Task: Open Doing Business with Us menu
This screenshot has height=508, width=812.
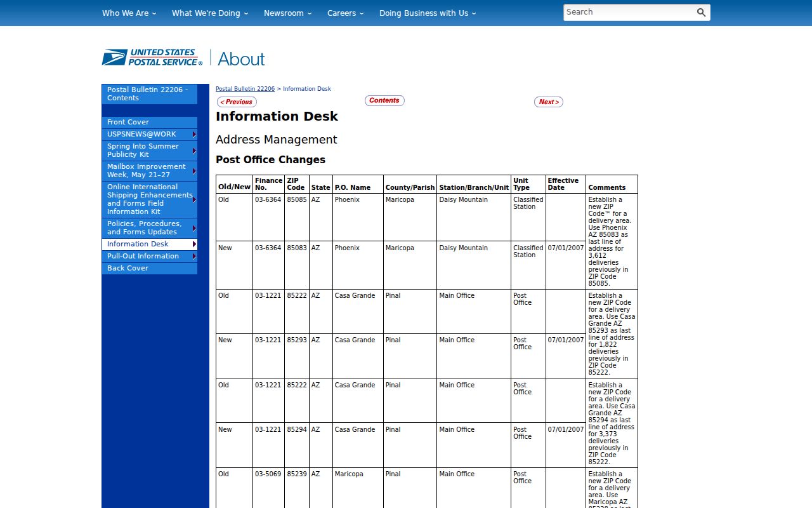Action: click(x=428, y=13)
